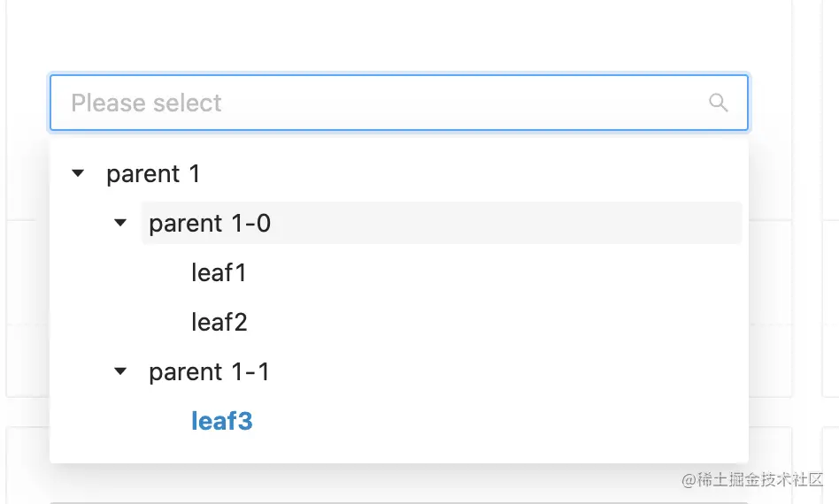This screenshot has width=839, height=504.
Task: Click the search magnifier icon
Action: click(x=719, y=103)
